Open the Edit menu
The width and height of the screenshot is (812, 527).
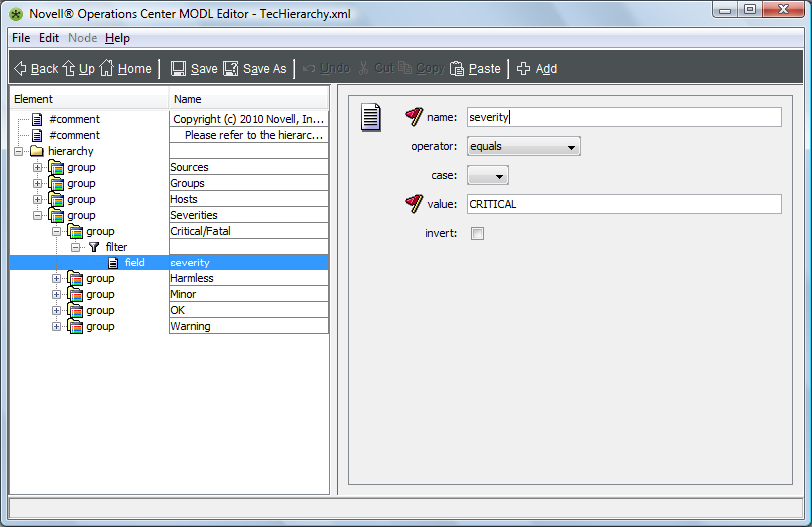pos(49,38)
